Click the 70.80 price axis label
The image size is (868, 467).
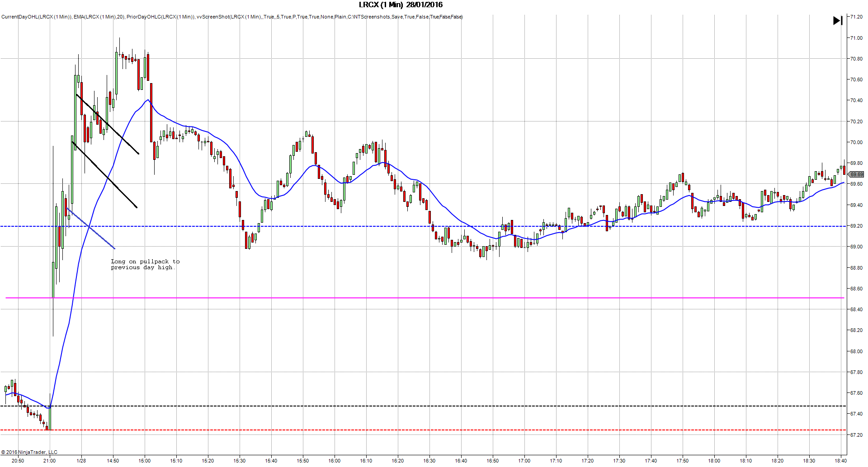(856, 59)
